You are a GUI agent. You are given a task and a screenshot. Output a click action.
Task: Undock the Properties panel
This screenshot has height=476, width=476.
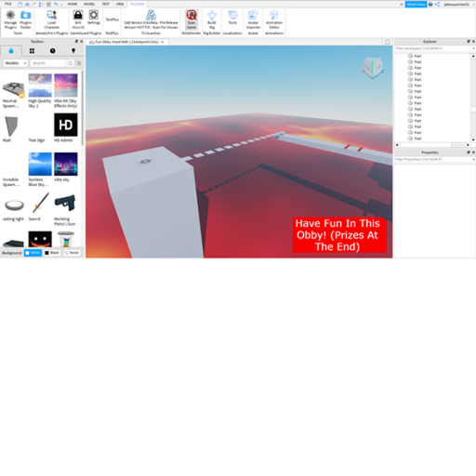[469, 152]
